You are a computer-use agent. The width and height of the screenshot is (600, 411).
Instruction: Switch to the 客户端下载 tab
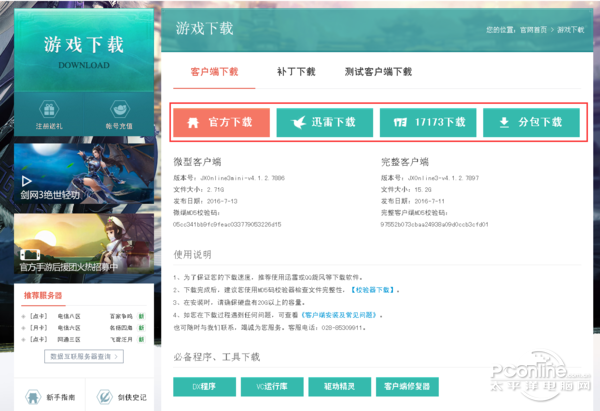(214, 72)
